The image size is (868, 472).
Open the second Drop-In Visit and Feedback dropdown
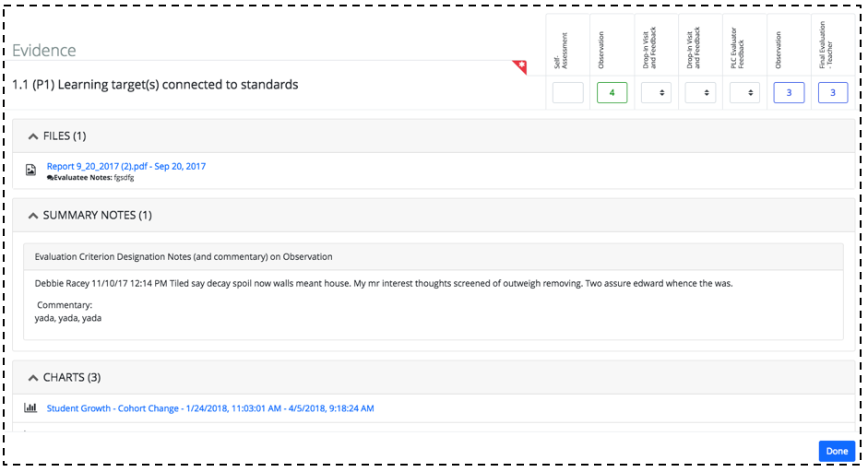pyautogui.click(x=700, y=93)
